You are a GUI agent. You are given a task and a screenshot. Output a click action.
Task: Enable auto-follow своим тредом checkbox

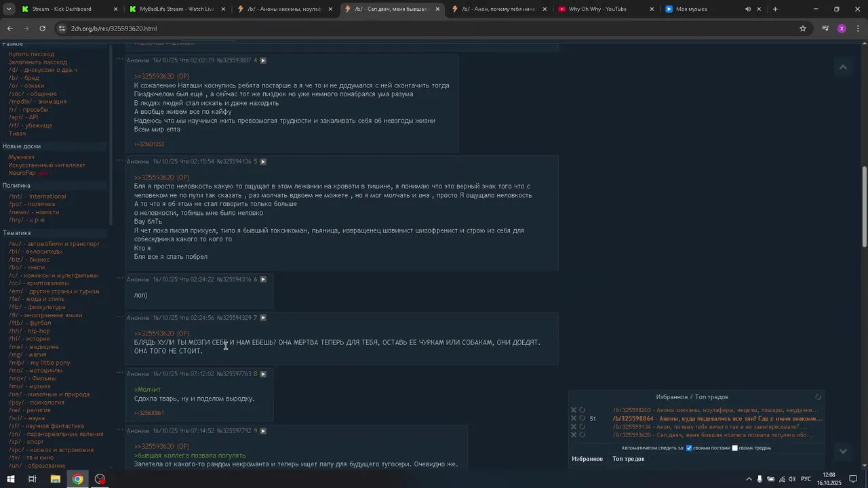pos(734,448)
